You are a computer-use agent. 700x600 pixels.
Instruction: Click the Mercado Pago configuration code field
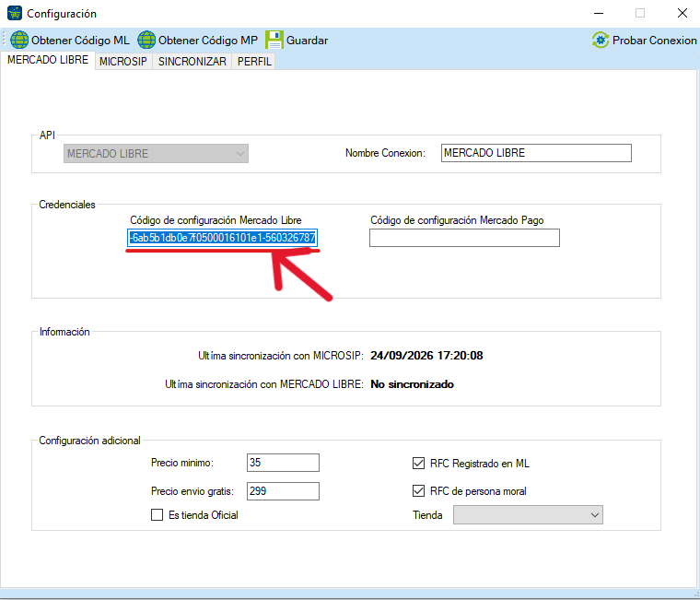464,238
